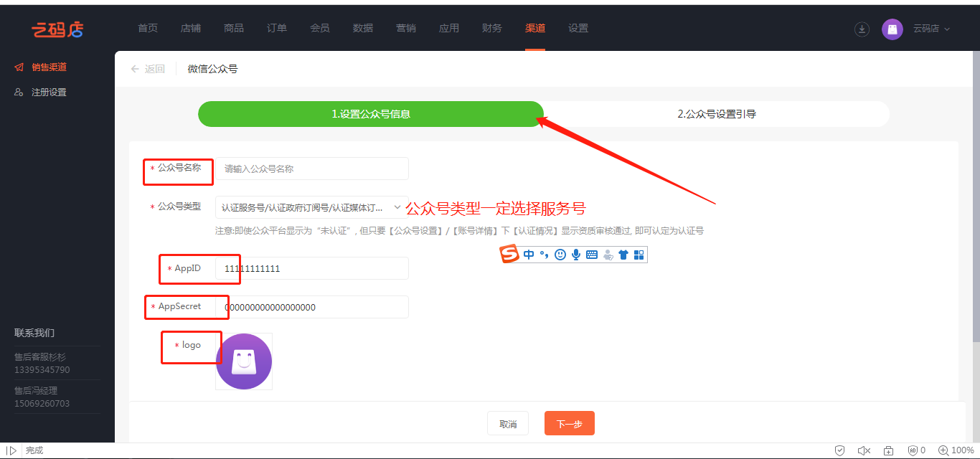
Task: Toggle Sogou punctuation mode button
Action: 545,255
